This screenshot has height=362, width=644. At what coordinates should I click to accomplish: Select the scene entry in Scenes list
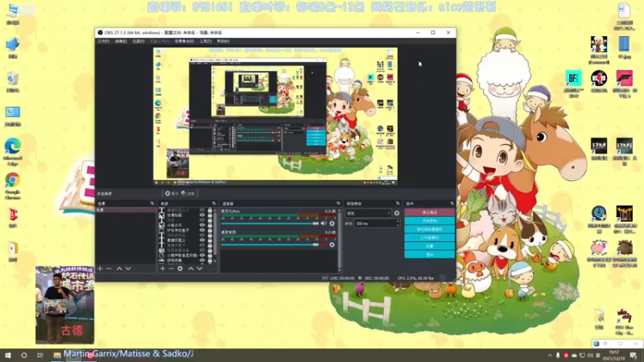click(x=126, y=210)
